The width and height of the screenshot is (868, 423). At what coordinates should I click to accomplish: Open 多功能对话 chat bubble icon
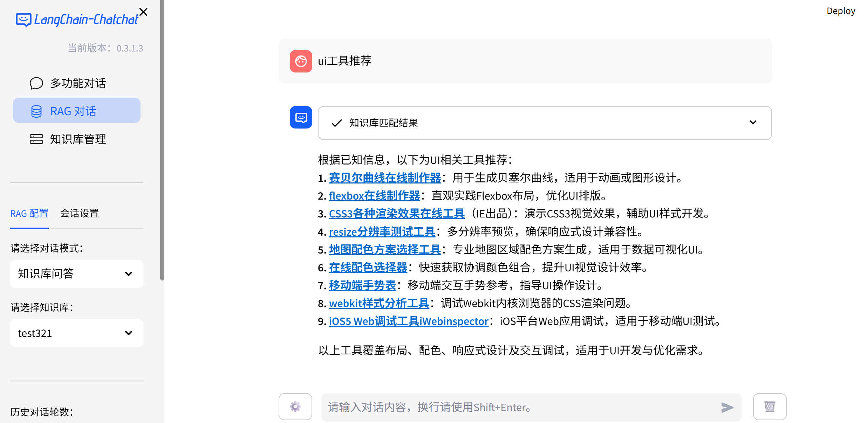point(36,83)
